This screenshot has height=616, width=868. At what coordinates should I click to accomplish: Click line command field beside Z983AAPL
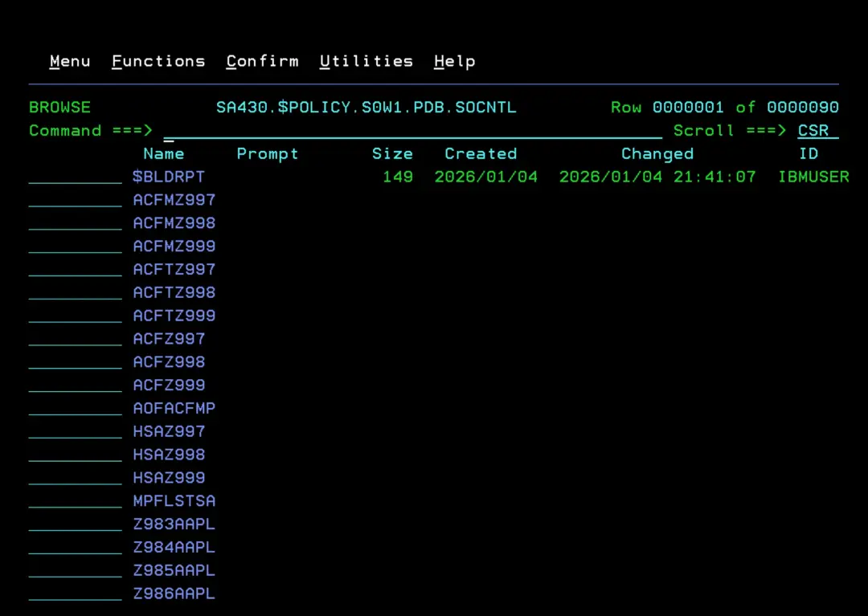pos(76,524)
